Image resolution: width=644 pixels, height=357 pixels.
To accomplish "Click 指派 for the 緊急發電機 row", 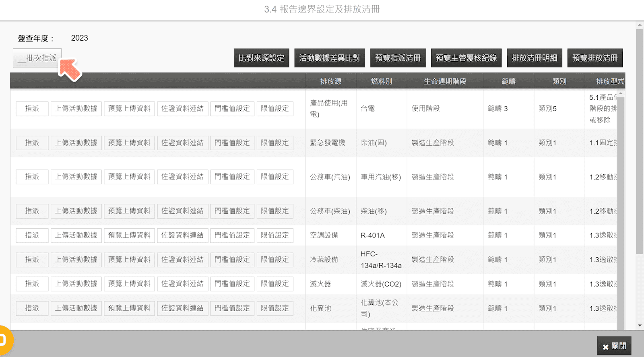I will 32,143.
